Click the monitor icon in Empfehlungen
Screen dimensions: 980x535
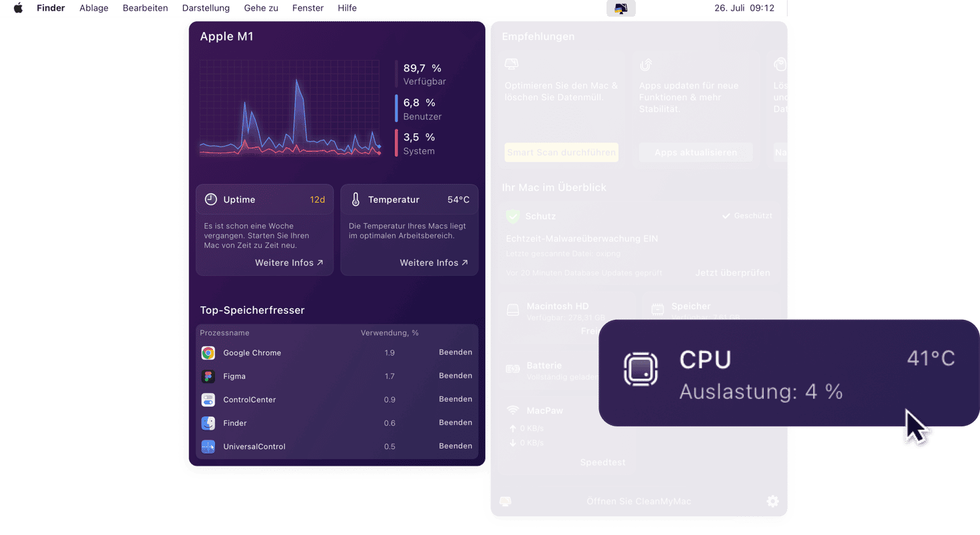(511, 65)
